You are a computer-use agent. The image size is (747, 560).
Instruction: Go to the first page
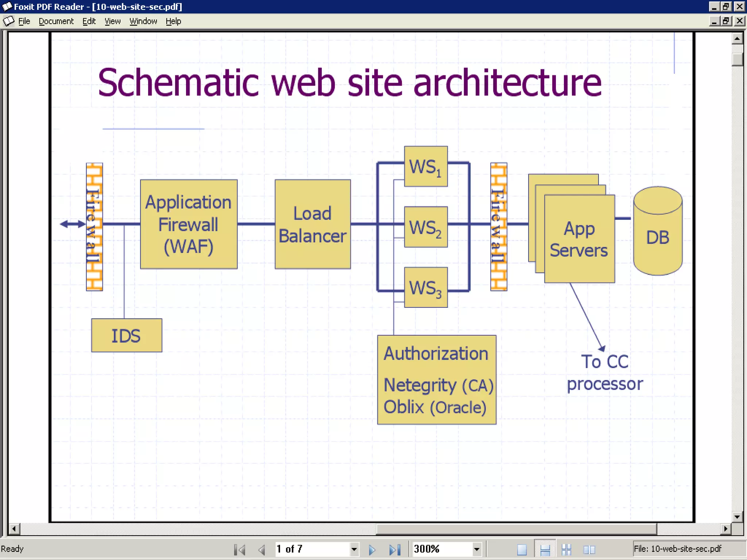coord(240,549)
